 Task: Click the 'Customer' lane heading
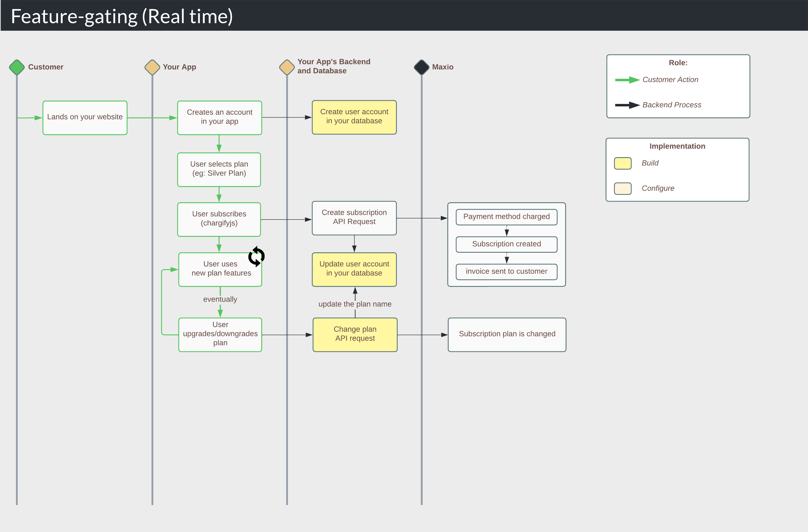[x=46, y=67]
